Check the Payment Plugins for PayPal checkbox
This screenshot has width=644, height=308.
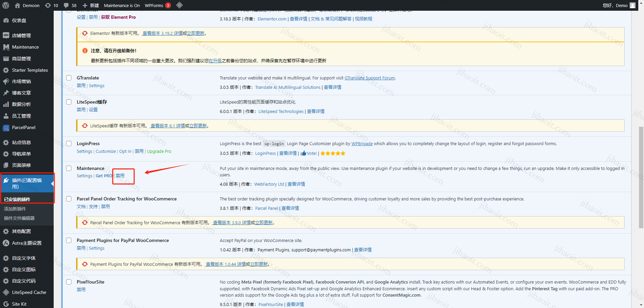click(69, 240)
